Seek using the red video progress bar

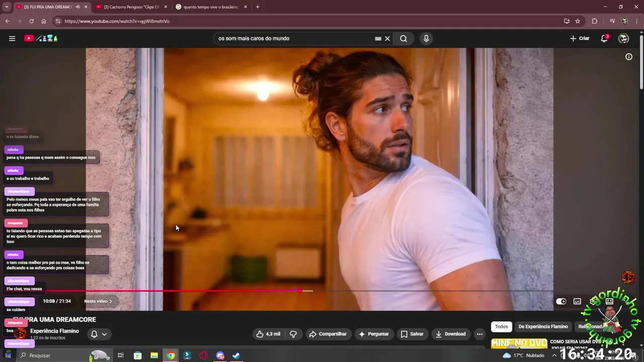tap(319, 291)
